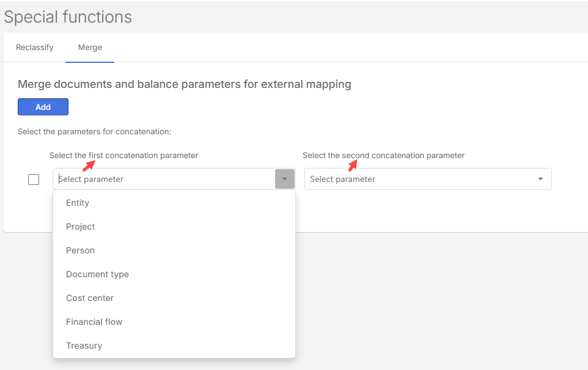Click the Merge documents and balance heading
The height and width of the screenshot is (370, 588).
184,84
